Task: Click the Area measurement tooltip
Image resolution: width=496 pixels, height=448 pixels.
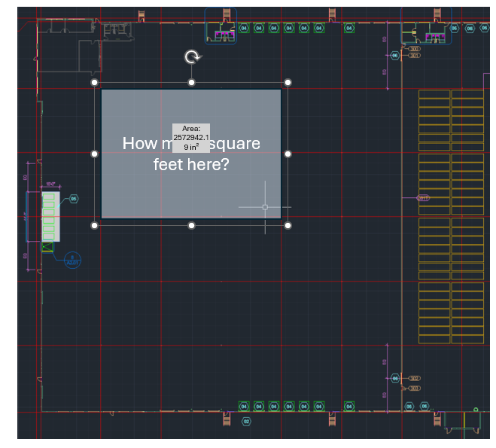Action: point(191,138)
